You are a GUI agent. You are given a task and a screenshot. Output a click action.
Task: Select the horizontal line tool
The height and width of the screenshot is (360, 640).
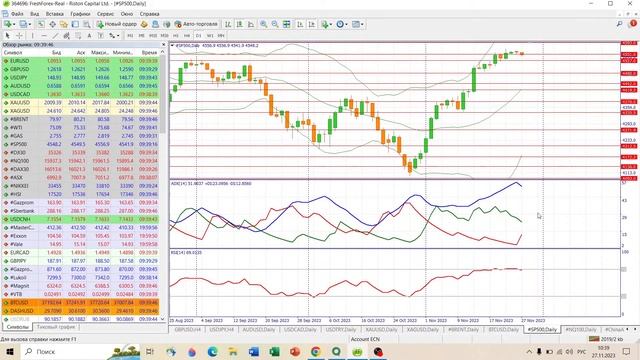click(x=44, y=36)
